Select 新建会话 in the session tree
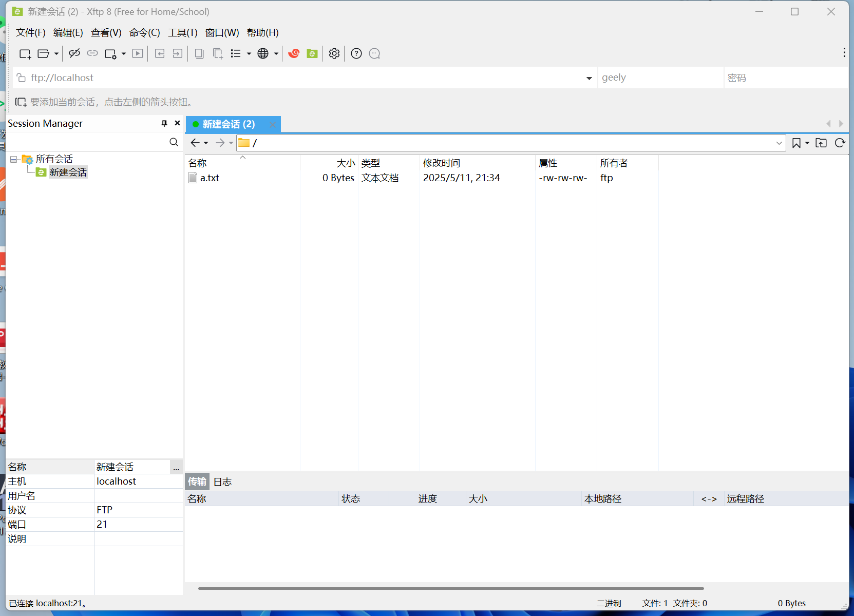Screen dimensions: 854x616 pos(68,172)
